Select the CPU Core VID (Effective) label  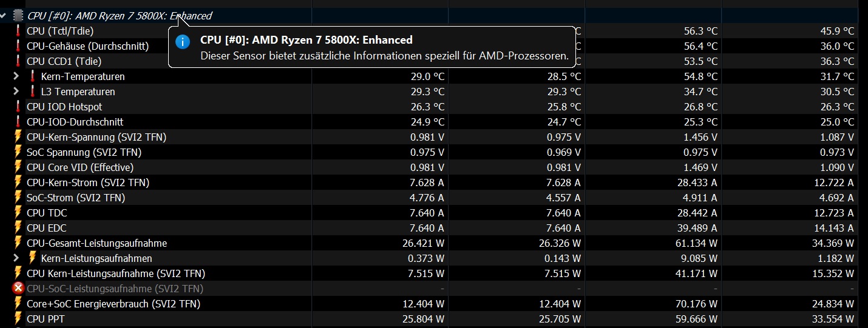point(80,167)
